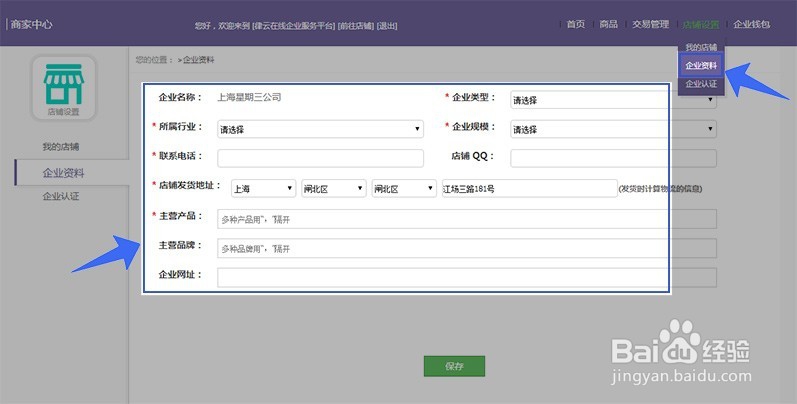Click the green 保存 button

point(454,366)
